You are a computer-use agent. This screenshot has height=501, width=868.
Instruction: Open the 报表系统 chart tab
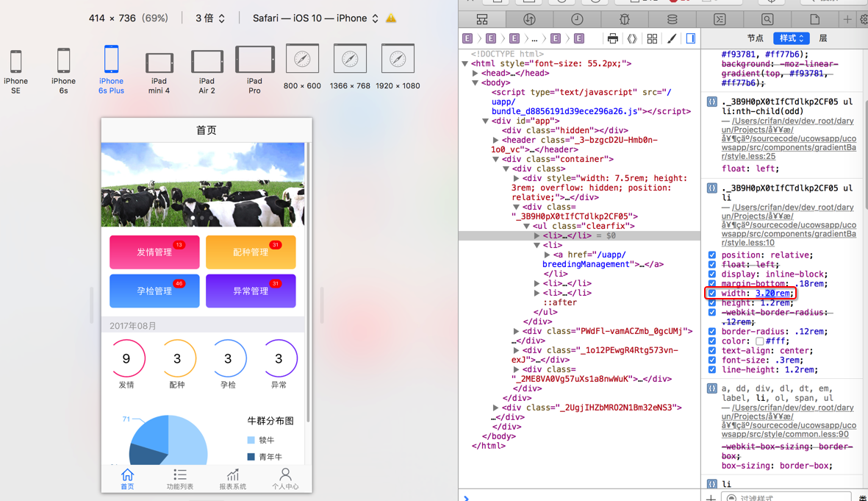[232, 480]
